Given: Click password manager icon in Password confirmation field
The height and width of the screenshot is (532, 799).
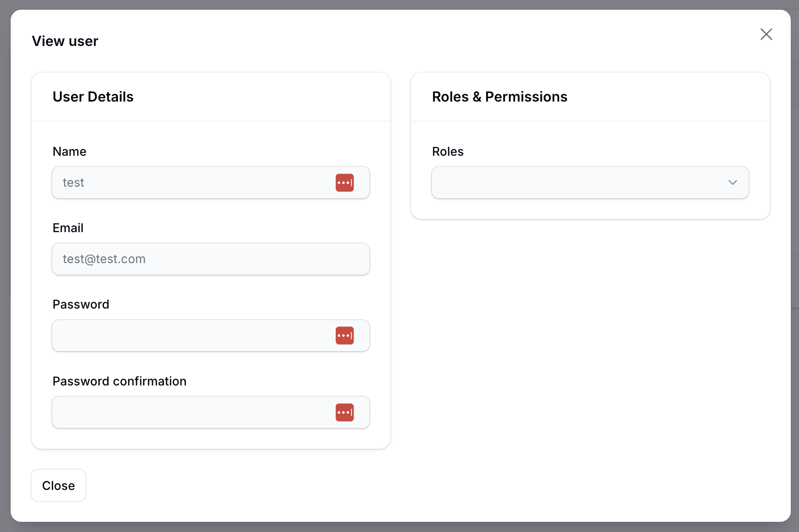Looking at the screenshot, I should [345, 413].
